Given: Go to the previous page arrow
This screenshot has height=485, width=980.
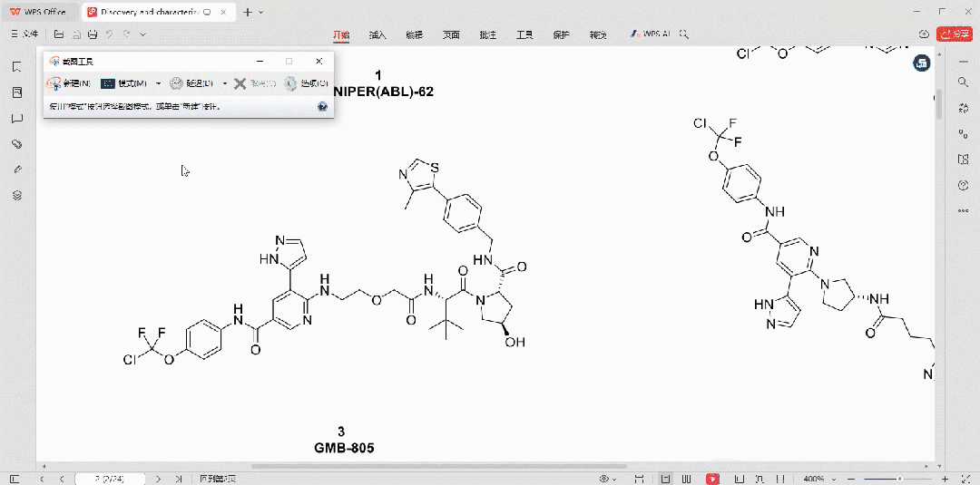Looking at the screenshot, I should tap(62, 479).
